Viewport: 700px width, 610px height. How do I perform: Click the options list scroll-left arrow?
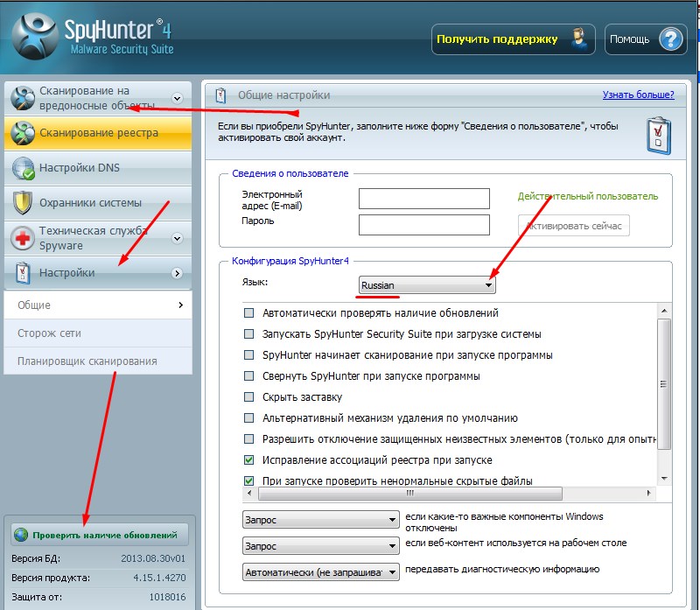point(249,494)
